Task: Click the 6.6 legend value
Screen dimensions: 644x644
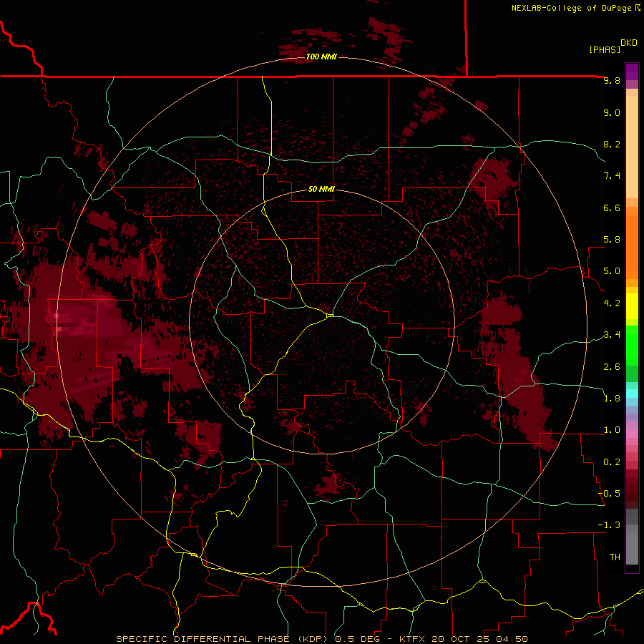Action: [x=612, y=208]
